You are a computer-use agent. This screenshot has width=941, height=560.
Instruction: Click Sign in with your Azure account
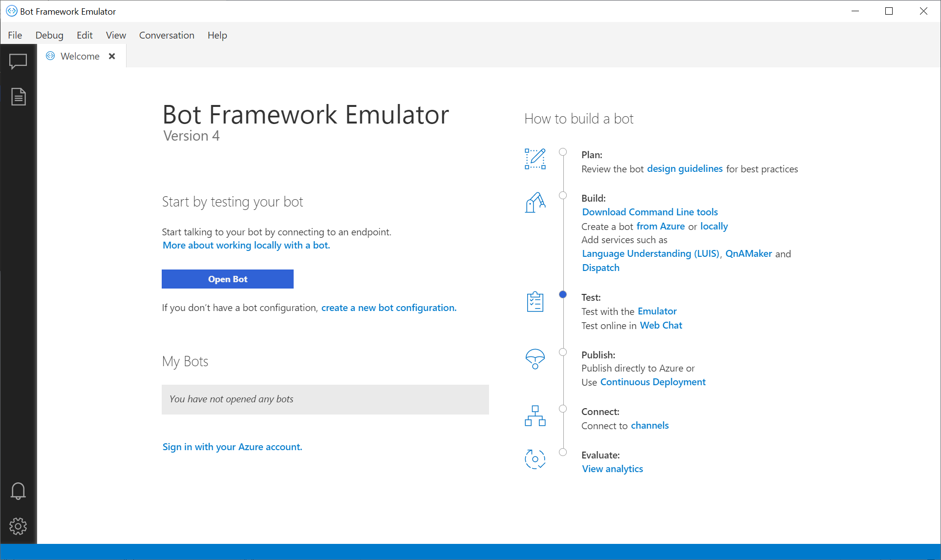tap(232, 446)
